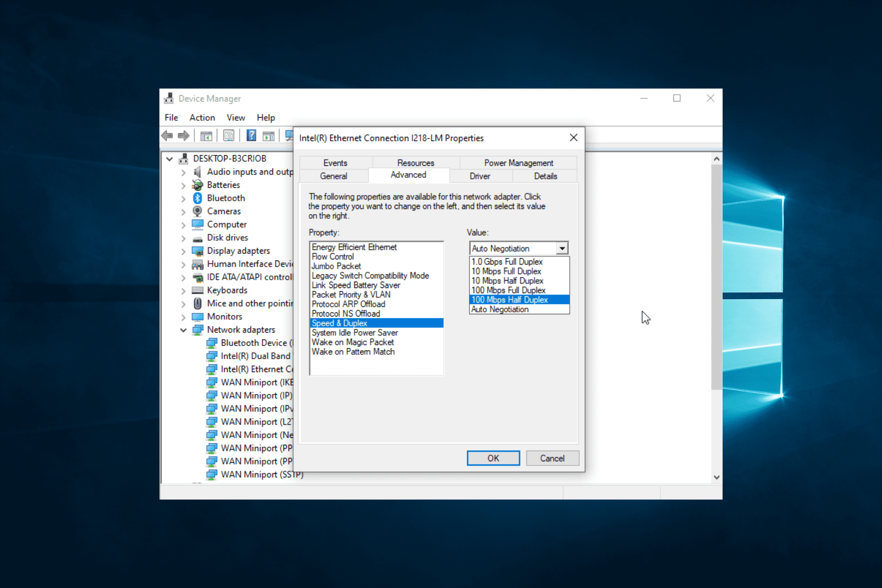Expand the Audio inputs and outputs node
882x588 pixels.
pos(183,172)
